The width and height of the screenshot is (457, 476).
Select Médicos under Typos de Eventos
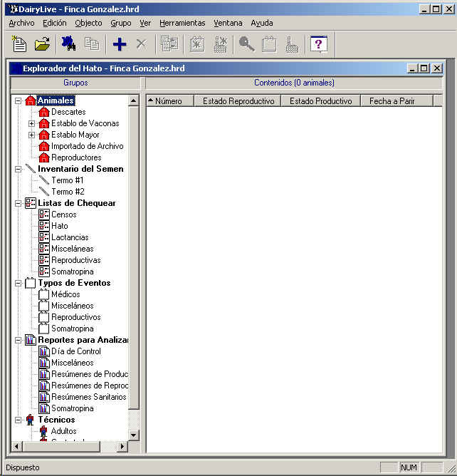(x=65, y=294)
